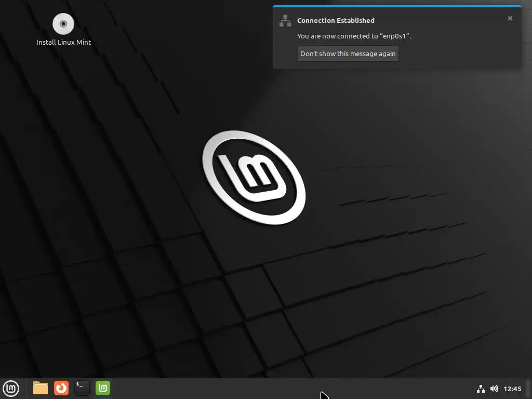Click the "Install Linux Mint" icon label
This screenshot has width=532, height=399.
point(64,43)
